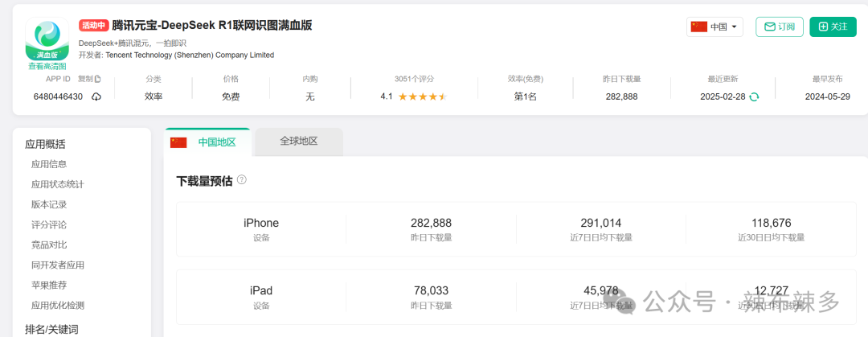Click the red 活动中 badge
This screenshot has height=337, width=868.
pos(93,25)
